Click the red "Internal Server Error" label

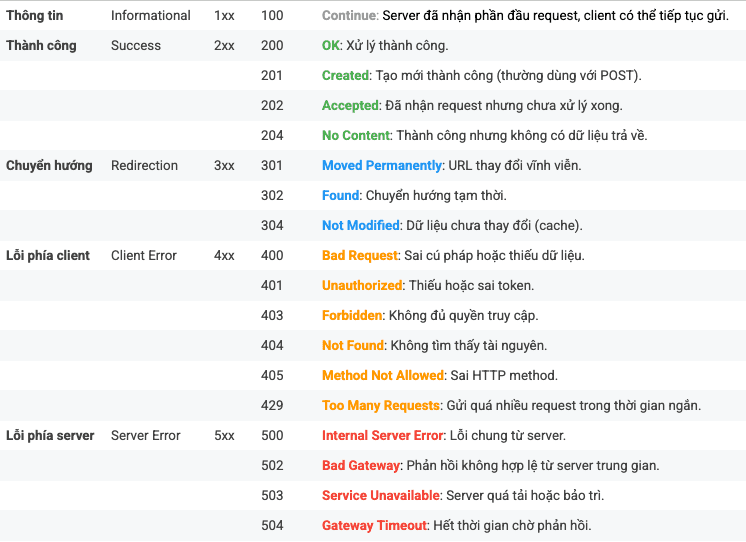[x=383, y=436]
